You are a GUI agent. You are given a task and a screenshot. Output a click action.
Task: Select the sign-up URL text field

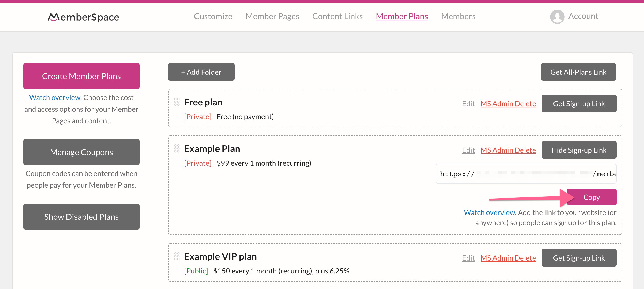coord(525,174)
